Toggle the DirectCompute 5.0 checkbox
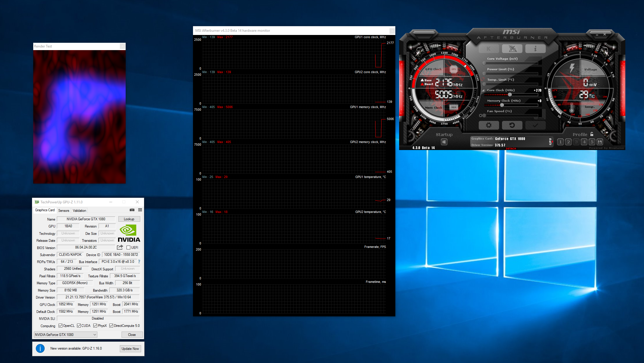The image size is (644, 363). (x=111, y=326)
